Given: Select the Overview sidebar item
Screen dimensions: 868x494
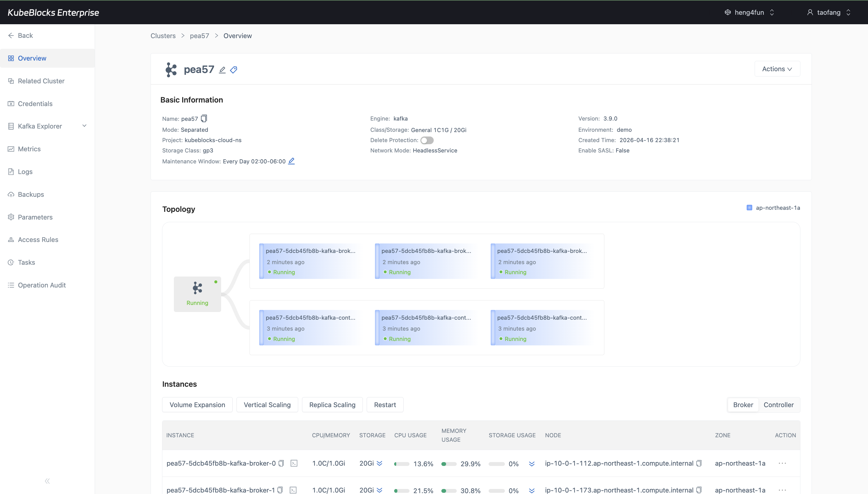Looking at the screenshot, I should pyautogui.click(x=48, y=58).
